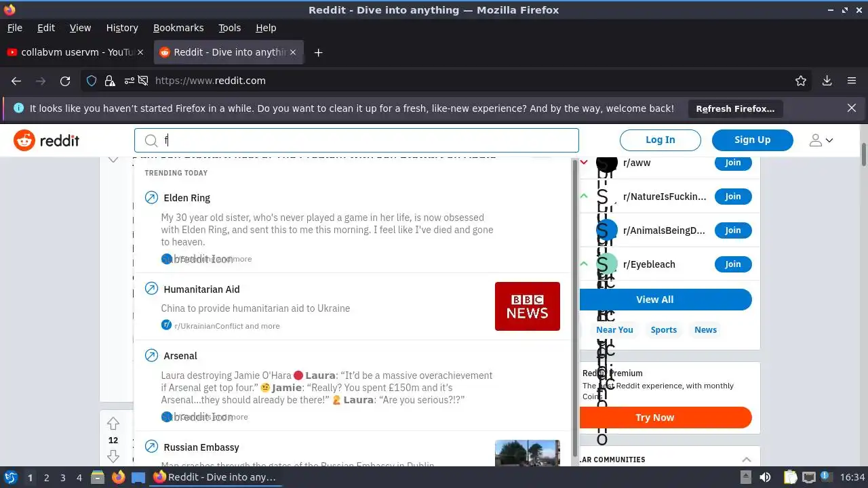Screen dimensions: 868x488
Task: Click the trending arrow icon beside Russian Embassy
Action: [x=151, y=447]
